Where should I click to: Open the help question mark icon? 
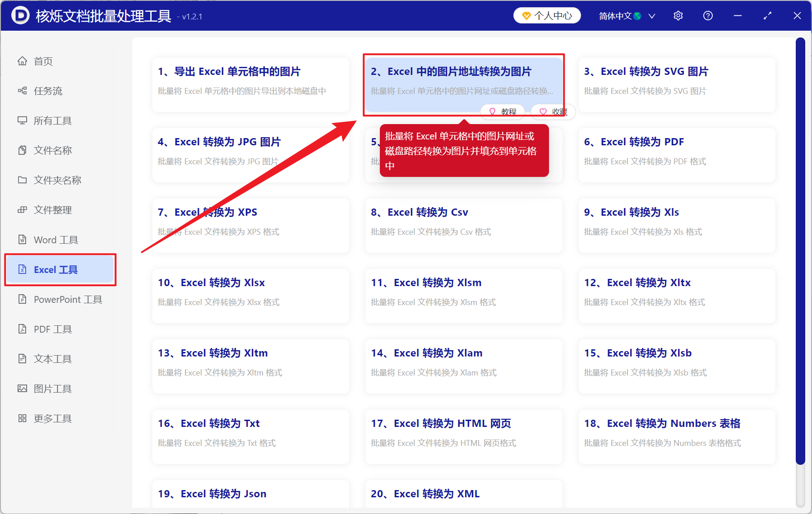point(707,15)
